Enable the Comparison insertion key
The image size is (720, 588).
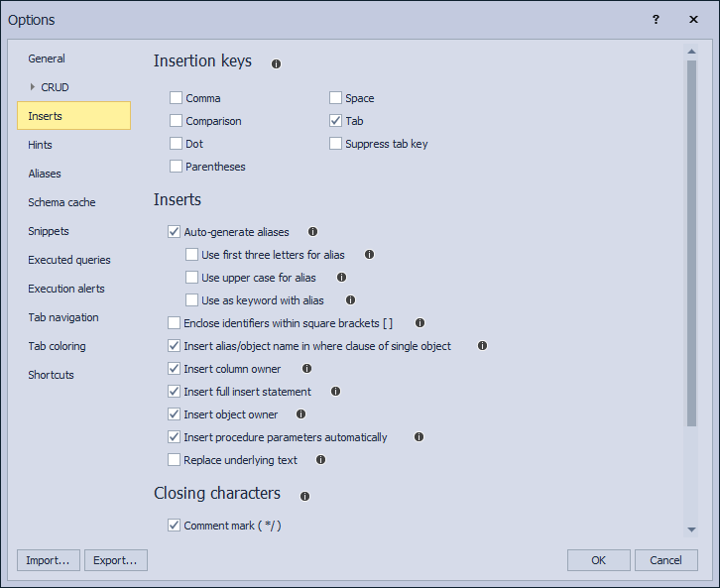(176, 121)
